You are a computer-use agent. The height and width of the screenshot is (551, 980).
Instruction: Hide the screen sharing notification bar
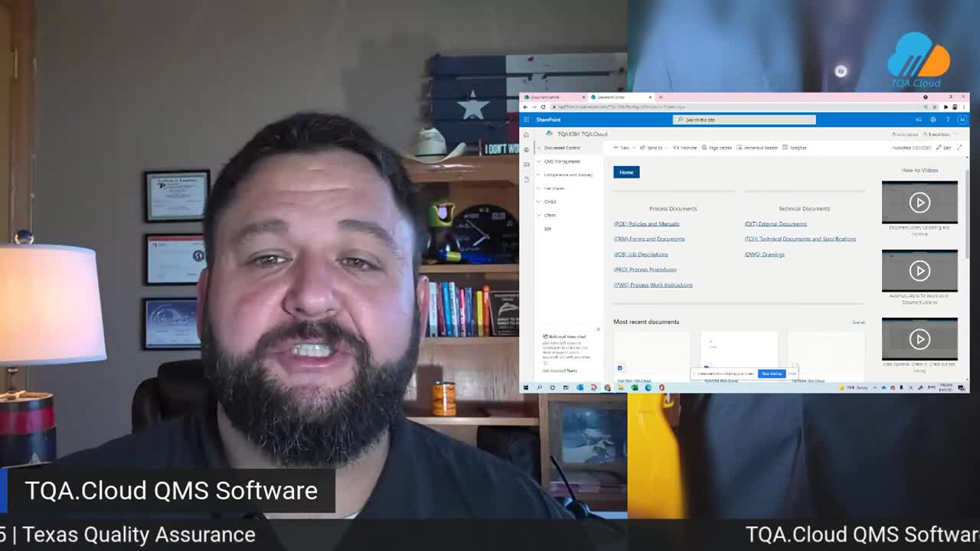pyautogui.click(x=792, y=373)
